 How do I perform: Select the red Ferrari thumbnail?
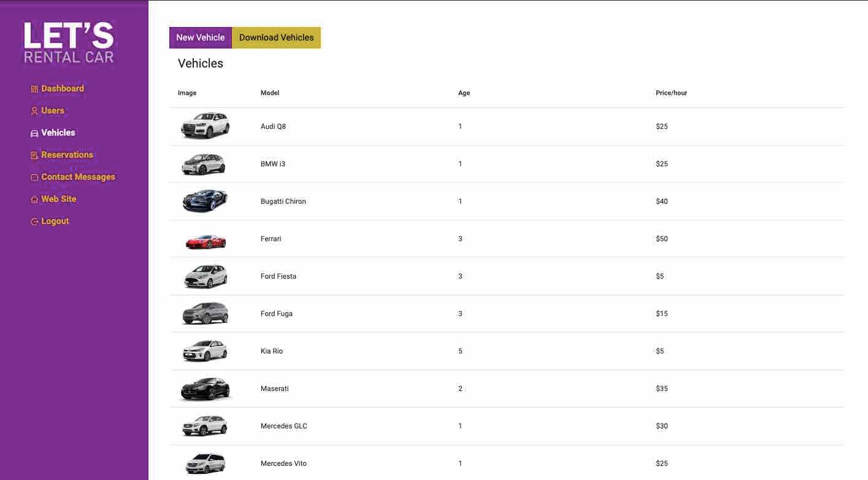(x=205, y=240)
